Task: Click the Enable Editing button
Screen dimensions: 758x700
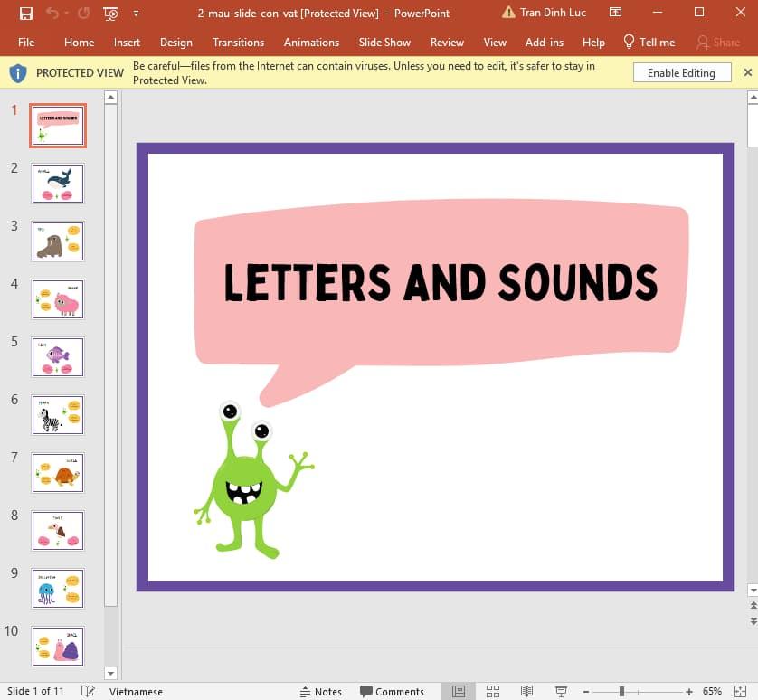Action: 681,73
